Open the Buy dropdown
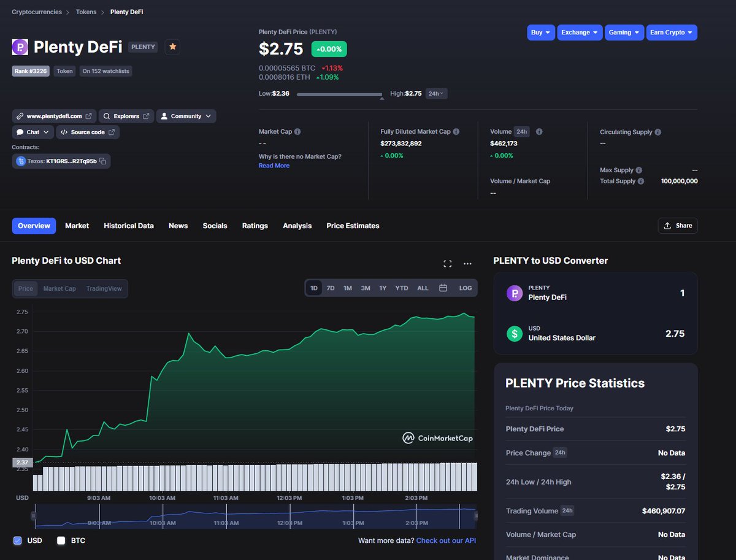This screenshot has width=736, height=560. pos(541,33)
